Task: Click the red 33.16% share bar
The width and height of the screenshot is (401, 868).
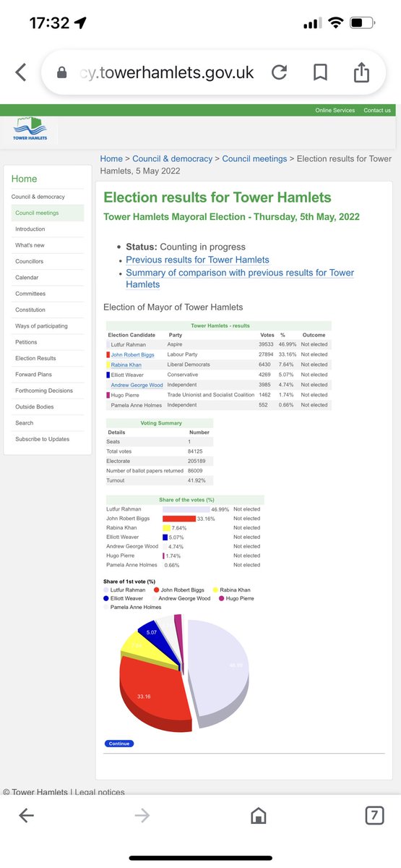Action: coord(179,519)
